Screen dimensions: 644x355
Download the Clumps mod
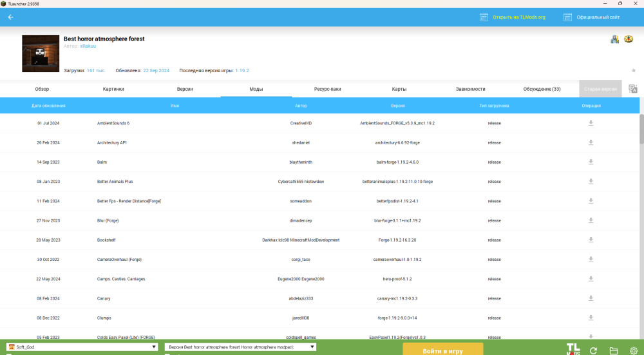[591, 318]
